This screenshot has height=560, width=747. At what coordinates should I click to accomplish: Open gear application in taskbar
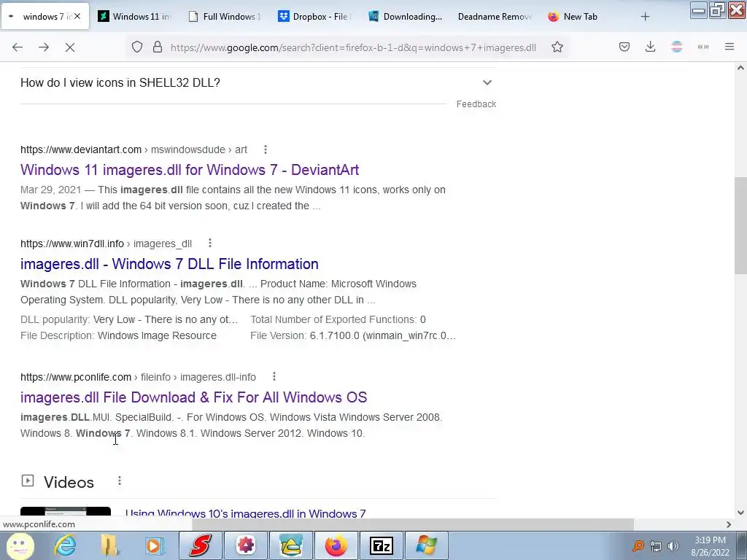pos(246,545)
